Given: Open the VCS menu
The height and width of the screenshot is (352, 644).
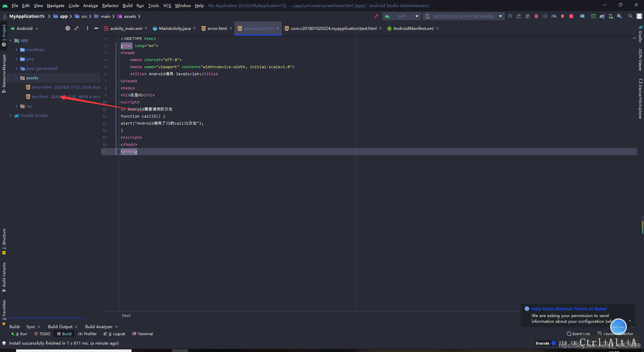Looking at the screenshot, I should click(x=167, y=5).
